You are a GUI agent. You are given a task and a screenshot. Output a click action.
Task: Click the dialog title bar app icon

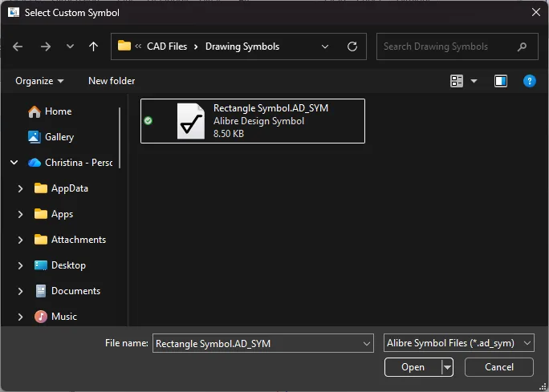click(x=14, y=12)
